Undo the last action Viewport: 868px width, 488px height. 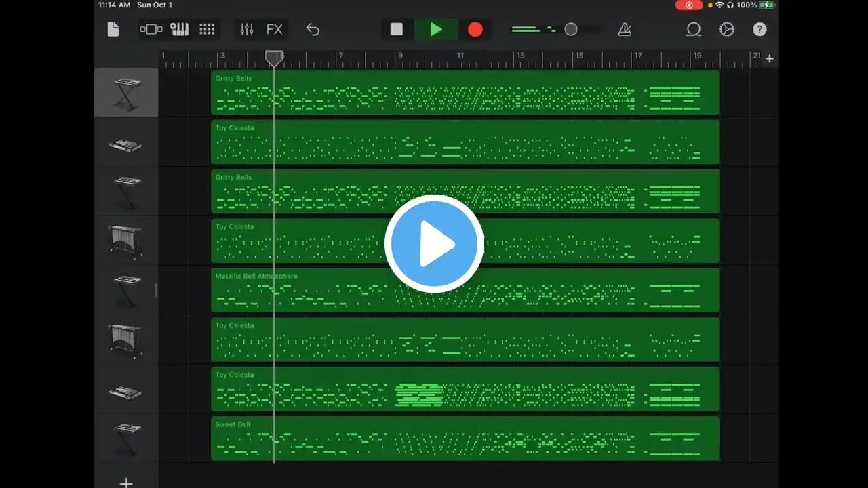313,29
